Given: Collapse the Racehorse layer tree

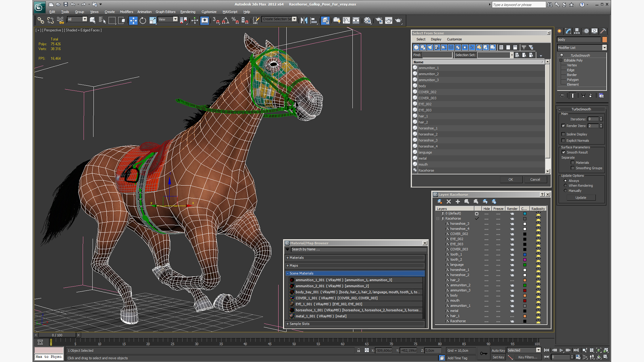Looking at the screenshot, I should coord(438,219).
